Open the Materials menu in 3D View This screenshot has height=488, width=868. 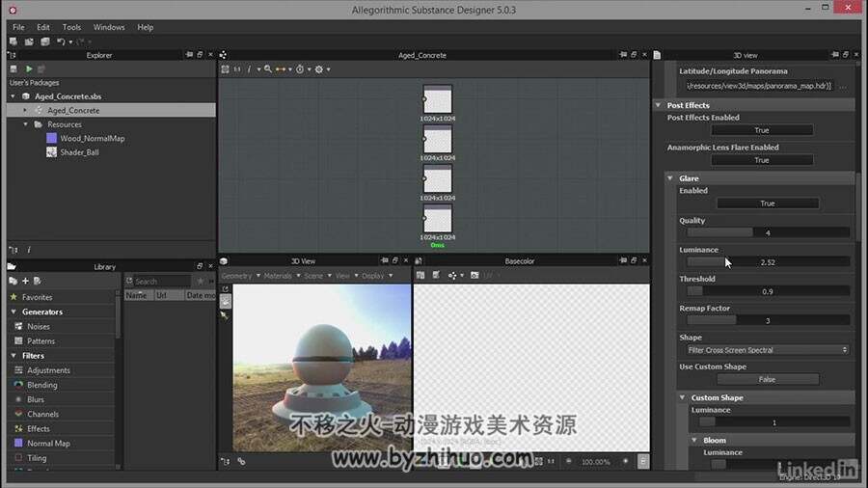pos(282,276)
